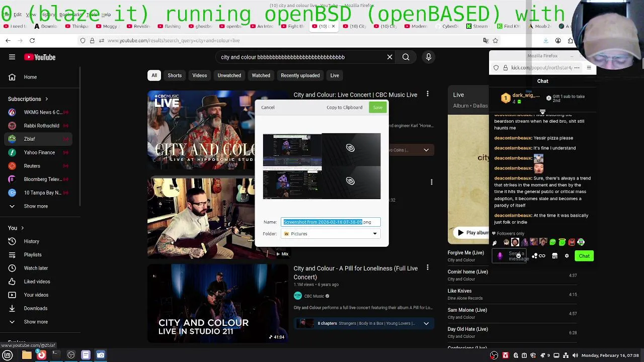Viewport: 644px width, 362px height.
Task: Select the Live filter chip
Action: [335, 75]
